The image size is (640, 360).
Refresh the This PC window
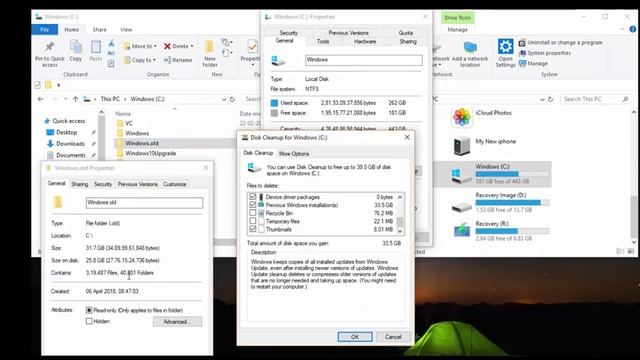(x=550, y=99)
